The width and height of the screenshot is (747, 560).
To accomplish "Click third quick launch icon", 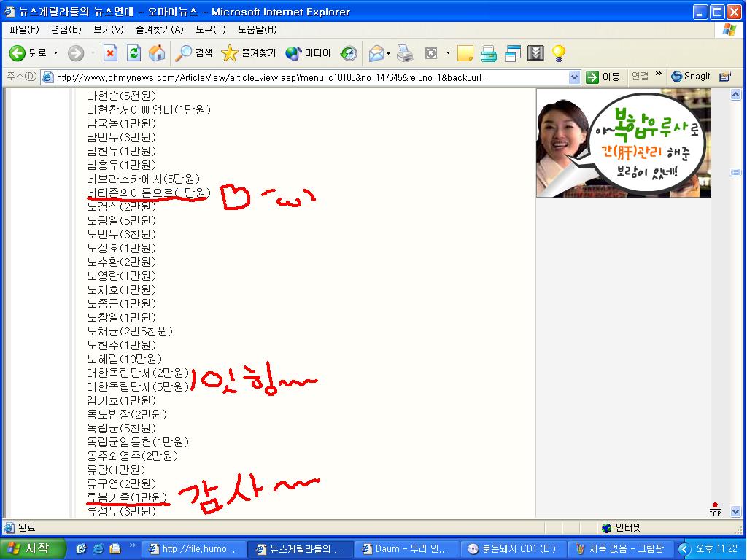I will pos(115,549).
